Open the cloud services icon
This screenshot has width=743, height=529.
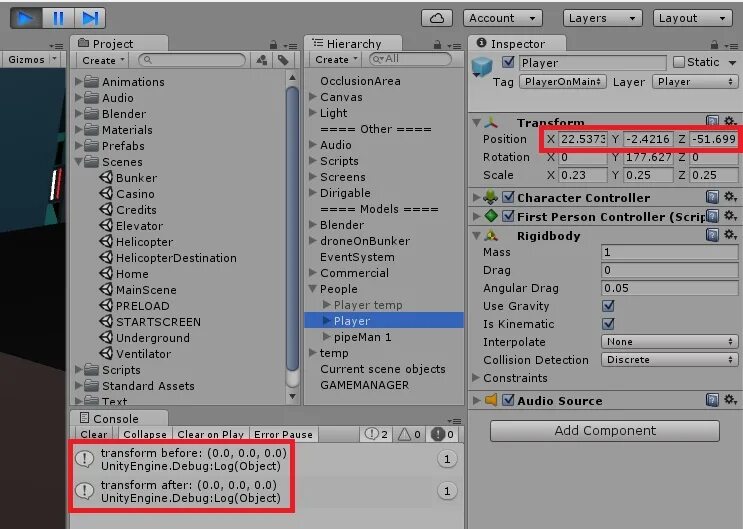(x=436, y=18)
